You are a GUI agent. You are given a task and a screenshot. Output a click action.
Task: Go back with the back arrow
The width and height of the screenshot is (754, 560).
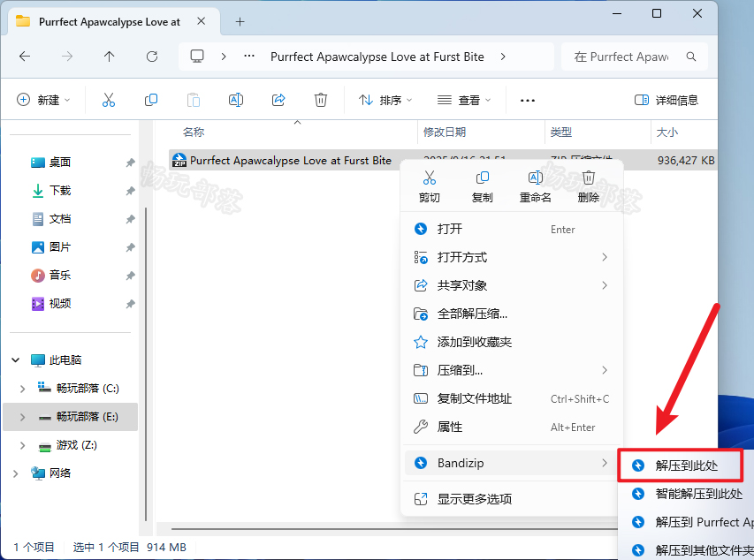tap(25, 57)
